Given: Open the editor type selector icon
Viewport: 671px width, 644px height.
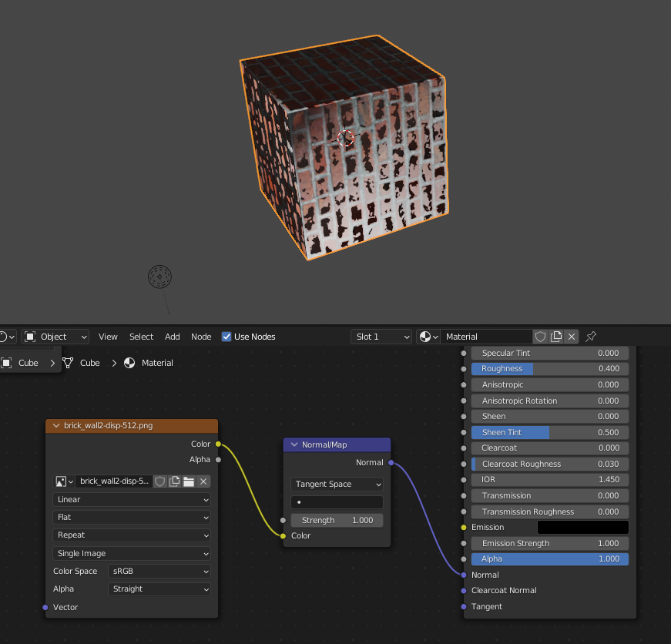Looking at the screenshot, I should click(6, 337).
